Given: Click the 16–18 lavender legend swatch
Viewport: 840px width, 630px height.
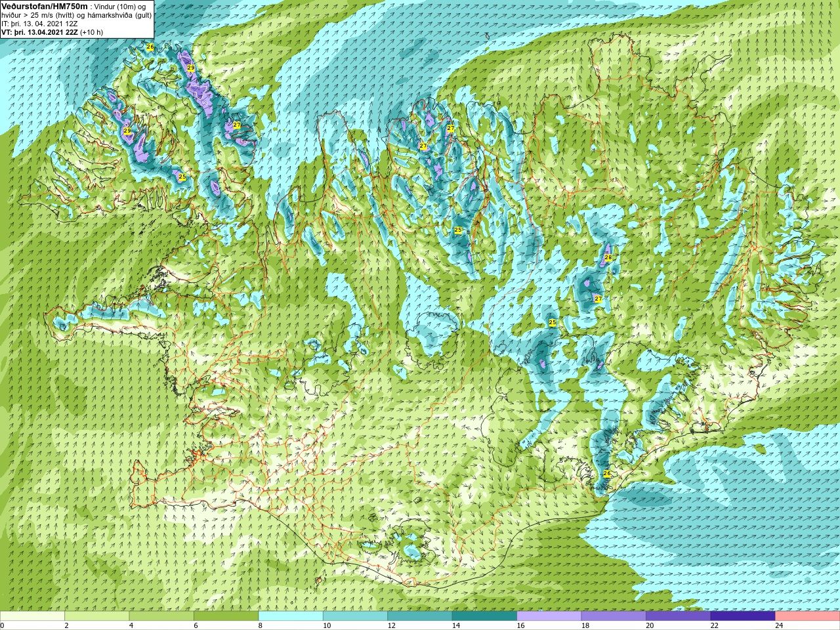Looking at the screenshot, I should (549, 616).
